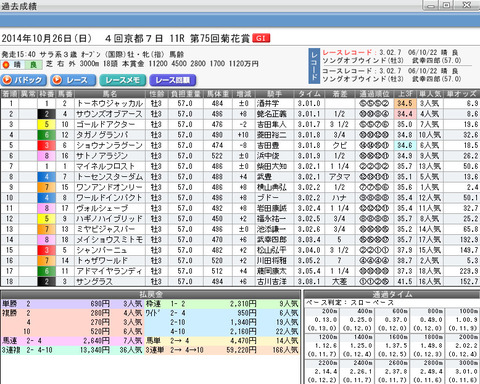Image resolution: width=480 pixels, height=384 pixels.
Task: Click jockey 酒井学
Action: pyautogui.click(x=268, y=104)
